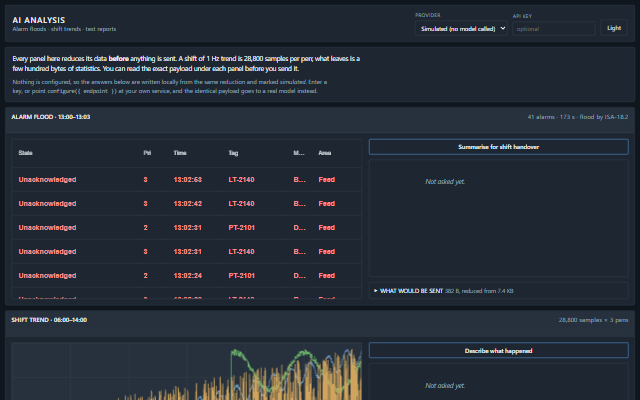Click LT-2140 tag in the 13:02:31 row

(x=241, y=252)
